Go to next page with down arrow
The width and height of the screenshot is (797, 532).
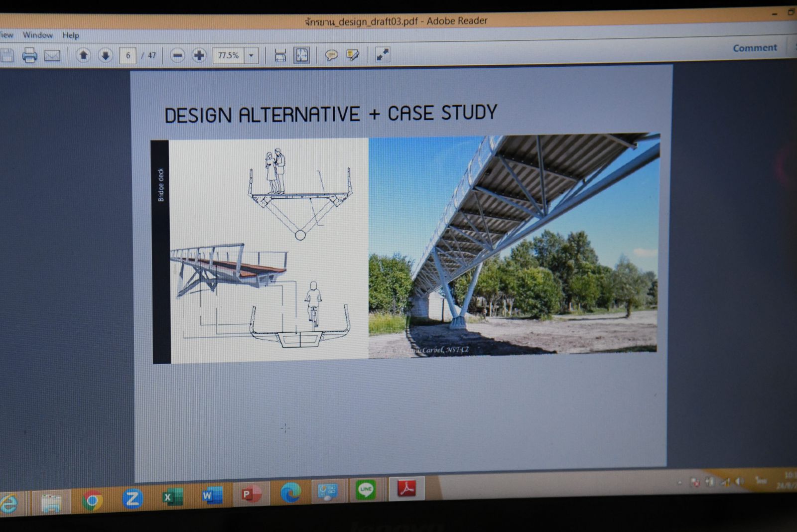[105, 55]
